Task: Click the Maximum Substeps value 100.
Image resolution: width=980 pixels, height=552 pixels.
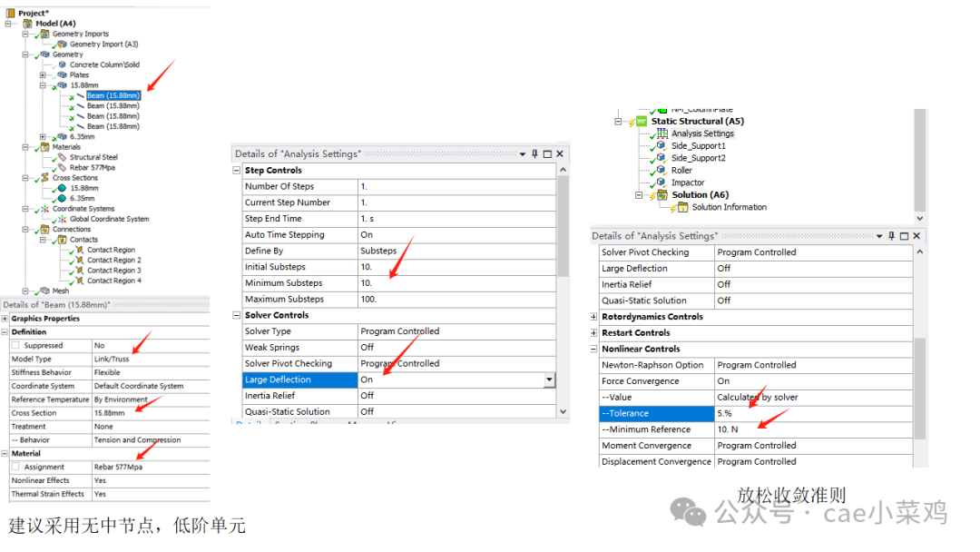Action: point(456,299)
